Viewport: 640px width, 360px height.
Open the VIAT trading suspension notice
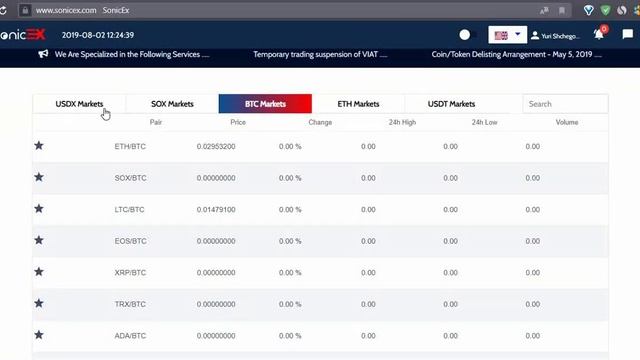[320, 54]
